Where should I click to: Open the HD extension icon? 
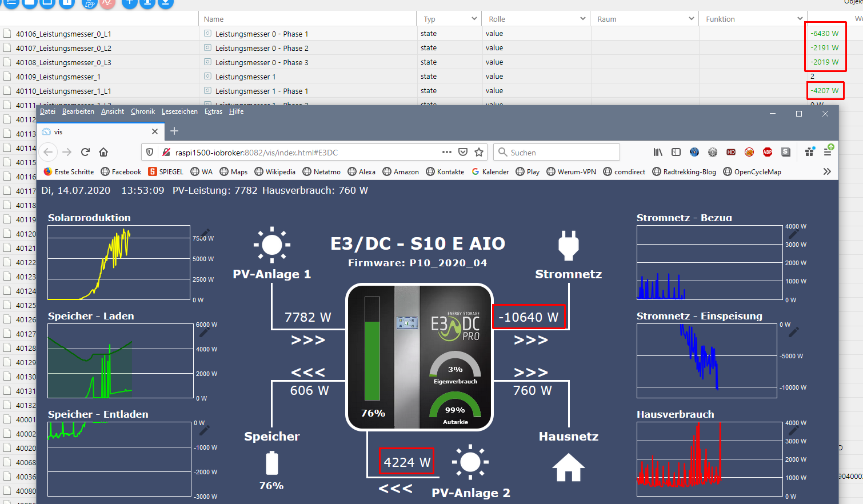point(731,152)
